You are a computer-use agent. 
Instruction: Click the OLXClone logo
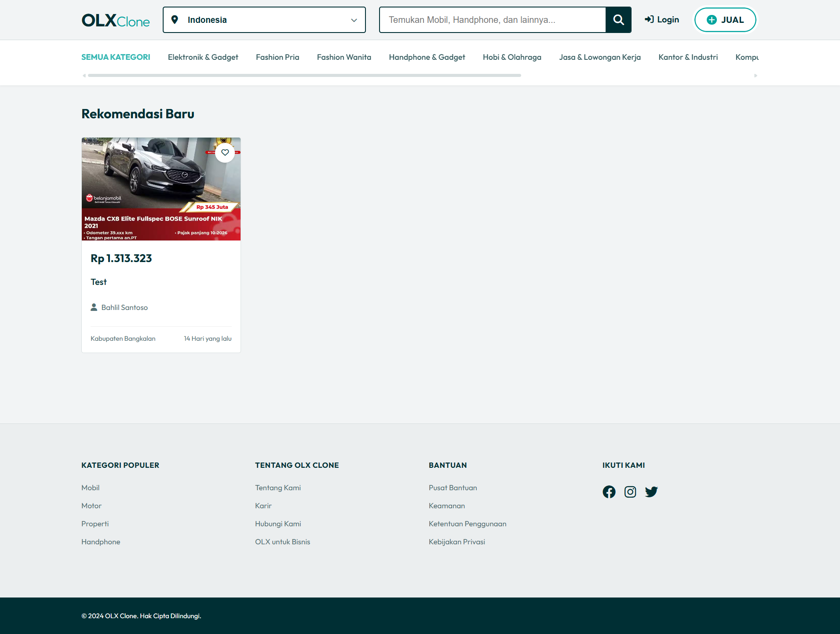[115, 20]
